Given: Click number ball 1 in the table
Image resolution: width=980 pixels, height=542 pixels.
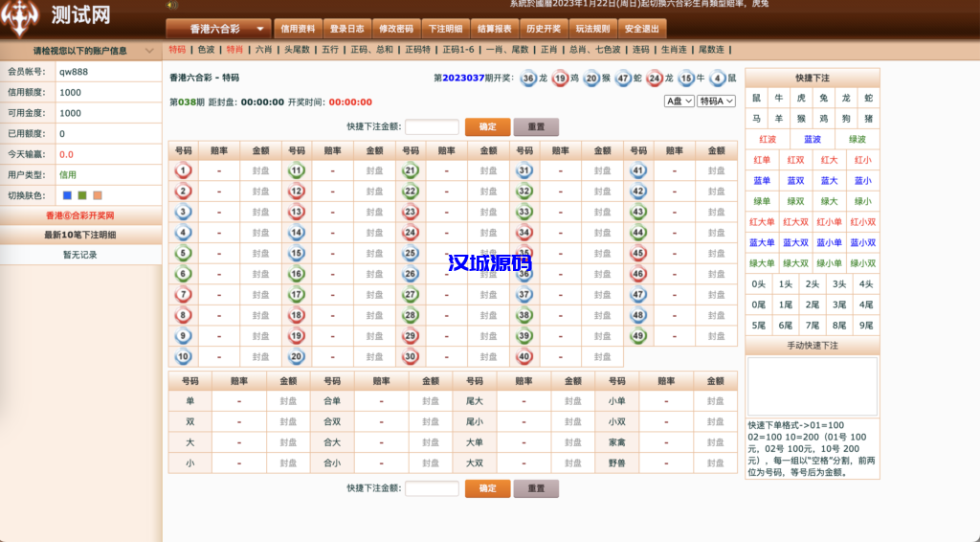Looking at the screenshot, I should click(183, 170).
